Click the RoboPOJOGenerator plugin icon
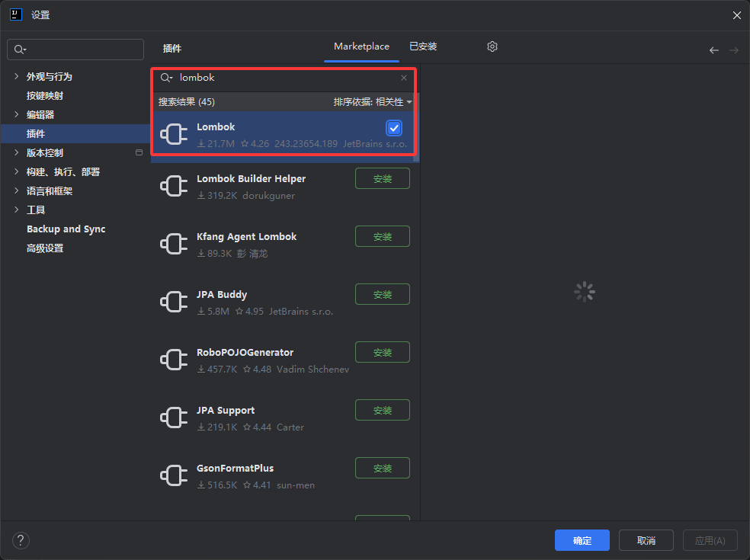Screen dimensions: 750x560 tap(174, 360)
